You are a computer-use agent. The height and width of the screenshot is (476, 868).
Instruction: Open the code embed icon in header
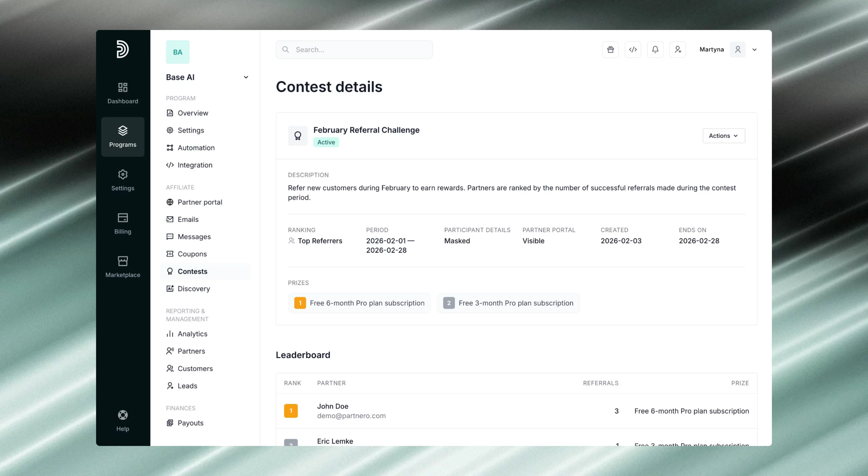point(632,50)
